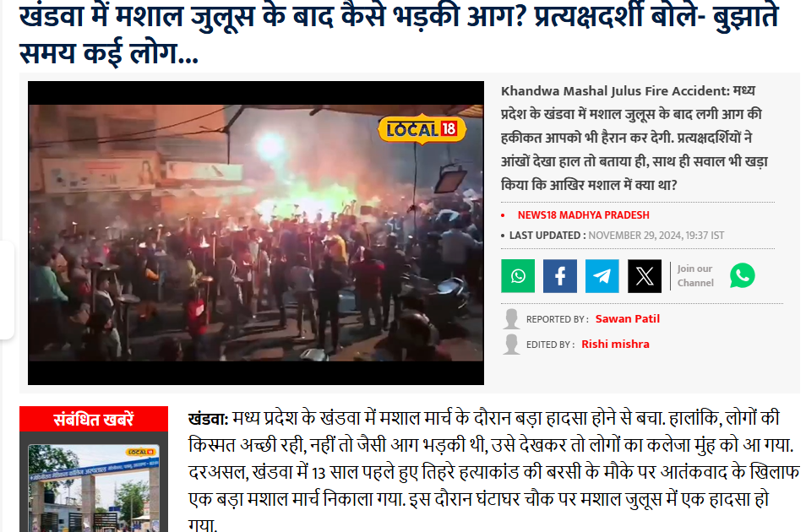Click the Khandwa Mashal Julus Fire Accident summary
Screen dimensions: 806x532
pyautogui.click(x=634, y=138)
